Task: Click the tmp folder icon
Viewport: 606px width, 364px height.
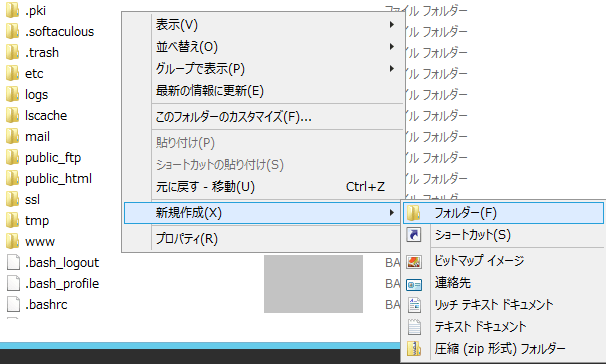Action: tap(12, 220)
